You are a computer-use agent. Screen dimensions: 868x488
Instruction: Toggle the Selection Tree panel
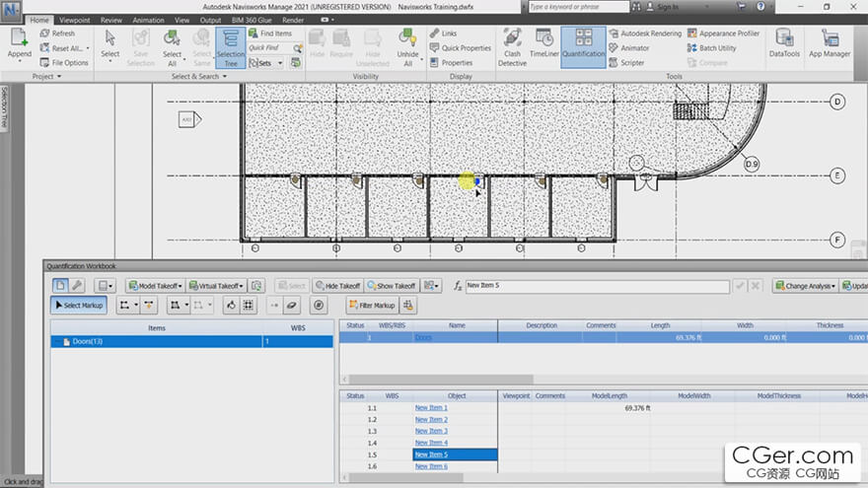pyautogui.click(x=230, y=47)
